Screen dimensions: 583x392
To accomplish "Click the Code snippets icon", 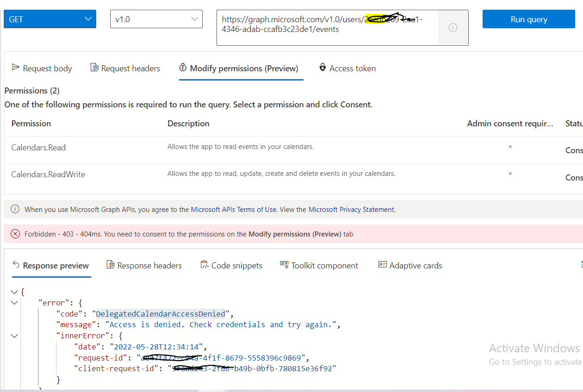I will tap(204, 264).
